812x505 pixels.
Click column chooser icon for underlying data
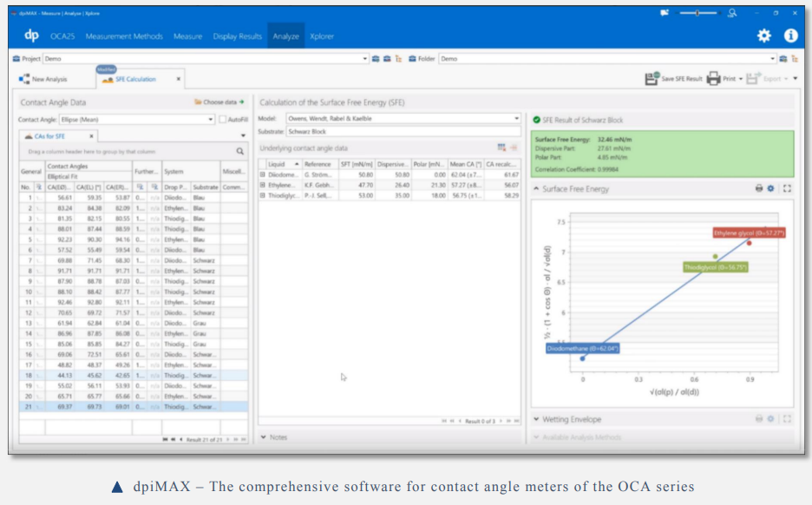click(501, 148)
